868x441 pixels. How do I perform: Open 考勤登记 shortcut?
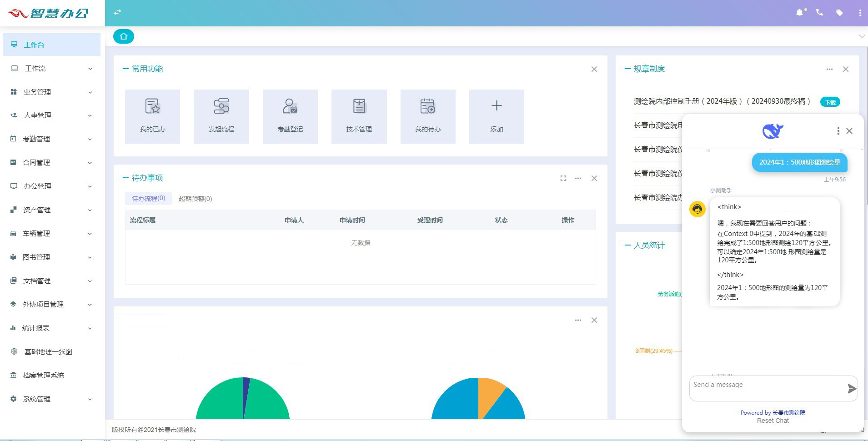tap(290, 116)
